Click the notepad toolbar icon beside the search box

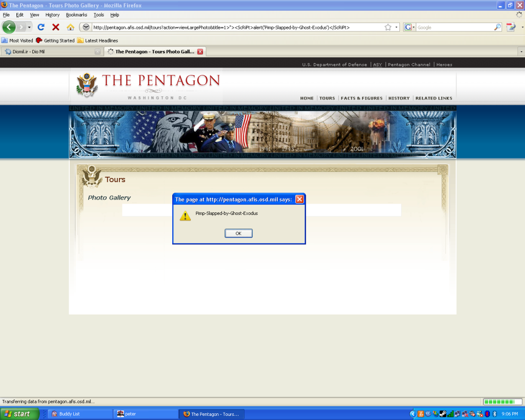[511, 27]
